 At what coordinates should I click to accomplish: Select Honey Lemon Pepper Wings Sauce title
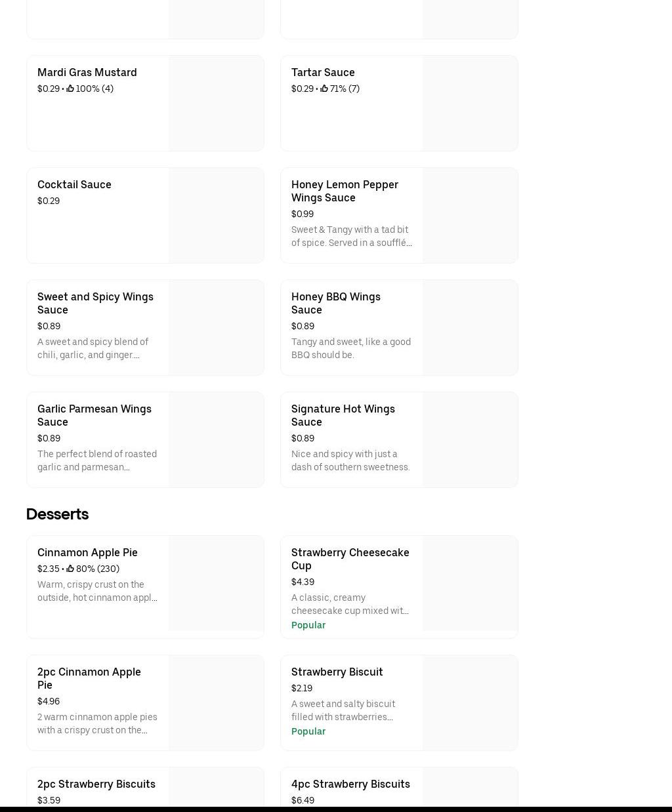(x=345, y=191)
